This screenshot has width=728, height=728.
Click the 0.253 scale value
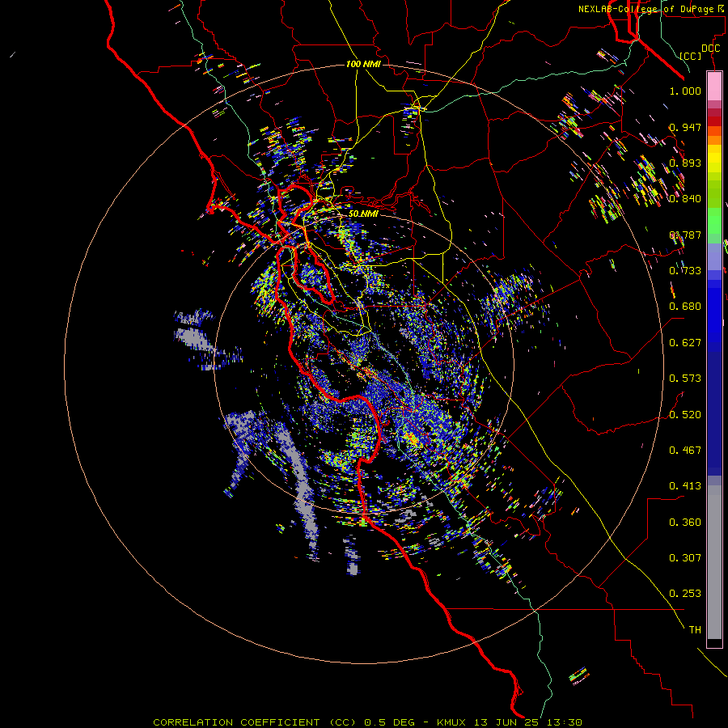coord(685,594)
